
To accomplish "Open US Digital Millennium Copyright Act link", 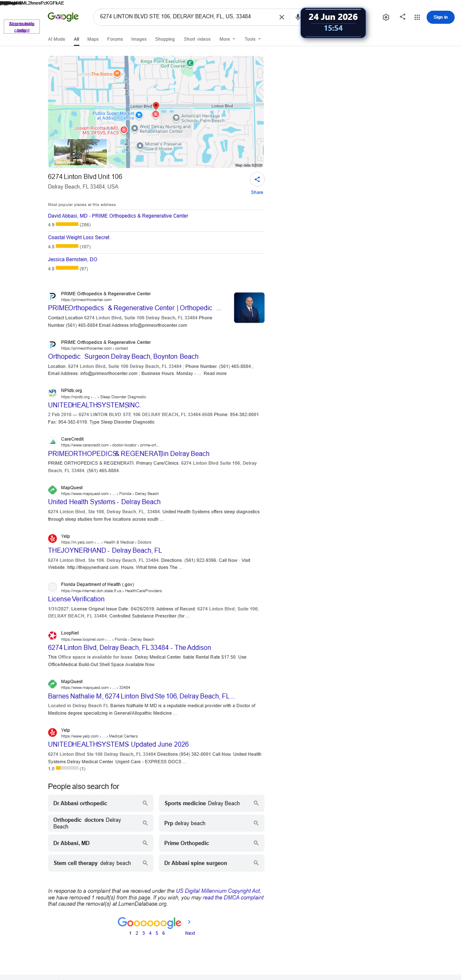I will 218,891.
